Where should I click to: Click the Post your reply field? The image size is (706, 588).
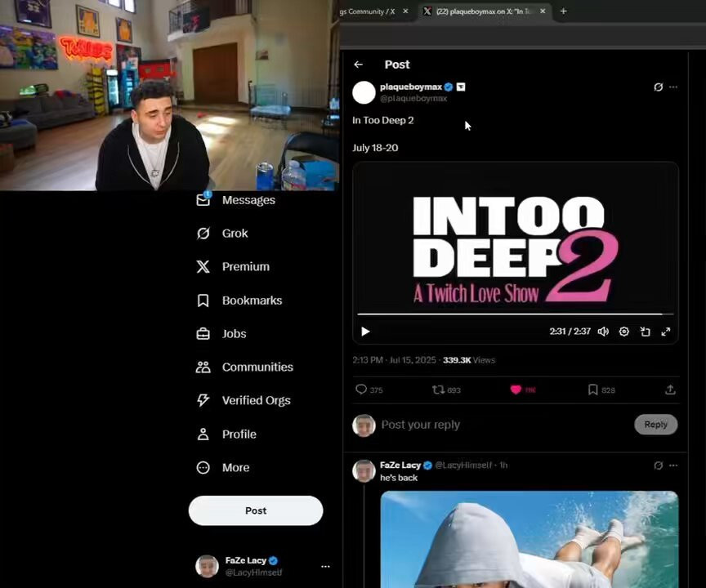point(504,425)
